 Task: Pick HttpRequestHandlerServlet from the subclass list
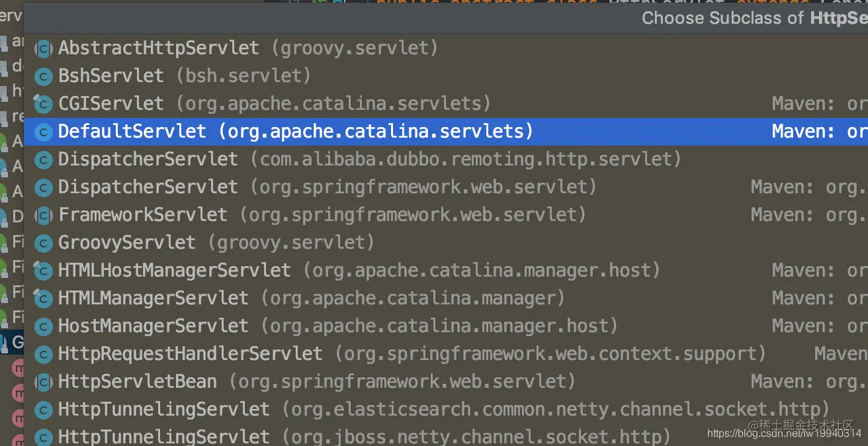[x=445, y=354]
